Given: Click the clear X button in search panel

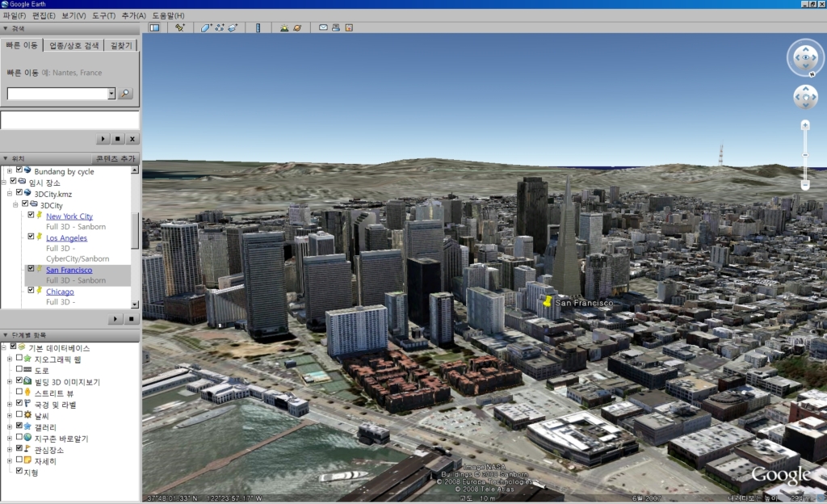Looking at the screenshot, I should coord(132,139).
